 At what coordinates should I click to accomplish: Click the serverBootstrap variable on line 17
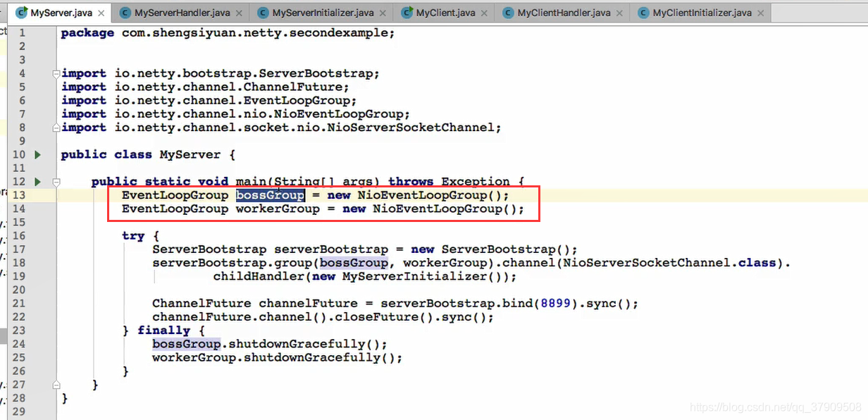point(331,249)
